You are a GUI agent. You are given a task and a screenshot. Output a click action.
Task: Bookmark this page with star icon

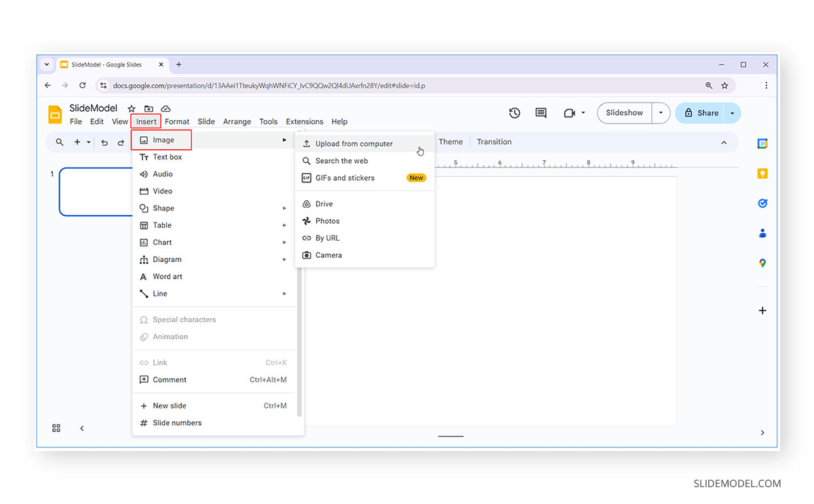click(x=724, y=85)
